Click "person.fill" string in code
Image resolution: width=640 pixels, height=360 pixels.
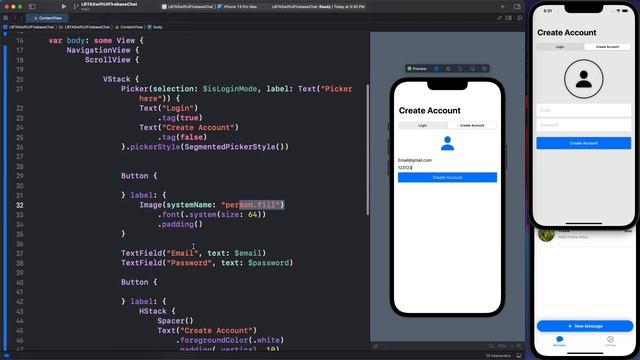(250, 204)
